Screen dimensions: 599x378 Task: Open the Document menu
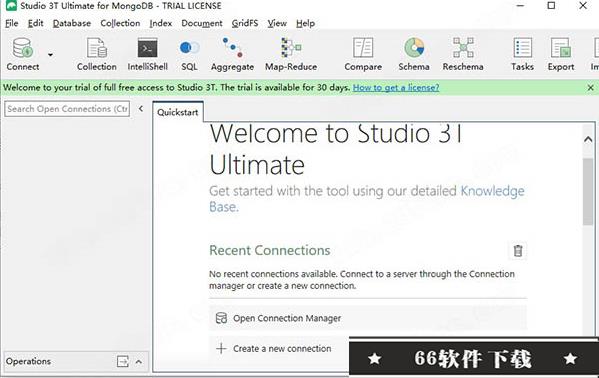(202, 23)
